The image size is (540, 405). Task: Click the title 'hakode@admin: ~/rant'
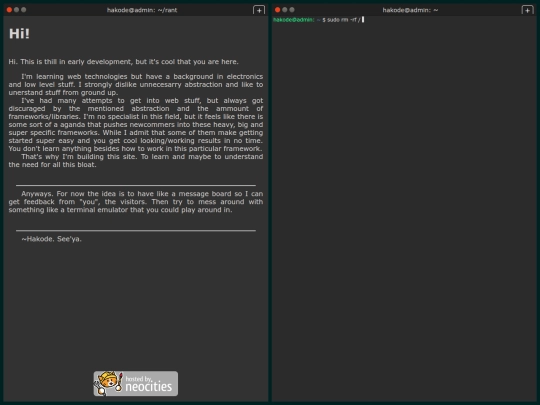142,10
